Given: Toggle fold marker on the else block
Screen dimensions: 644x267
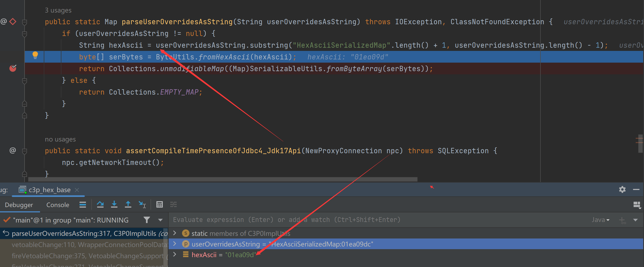Looking at the screenshot, I should pos(25,81).
